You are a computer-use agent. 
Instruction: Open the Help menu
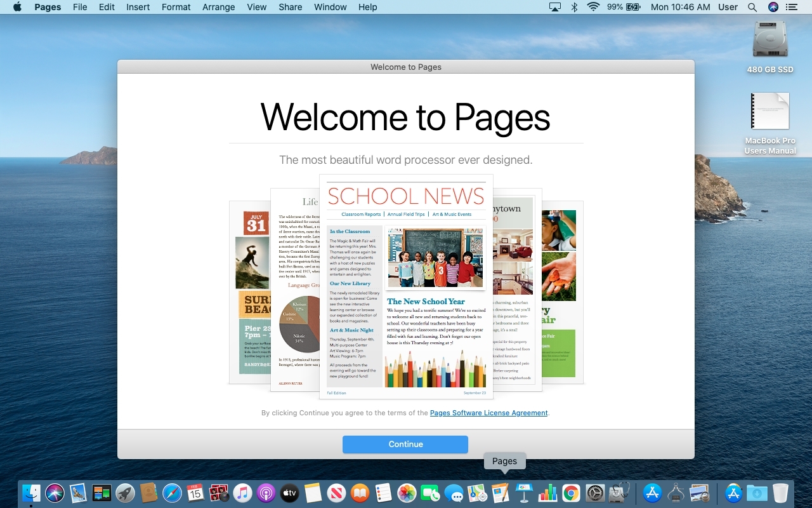(367, 7)
